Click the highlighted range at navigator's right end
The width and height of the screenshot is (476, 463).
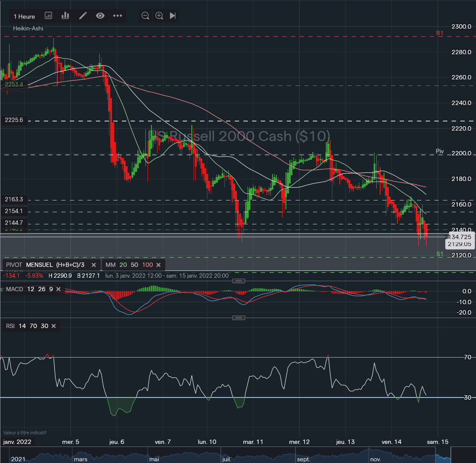point(443,455)
